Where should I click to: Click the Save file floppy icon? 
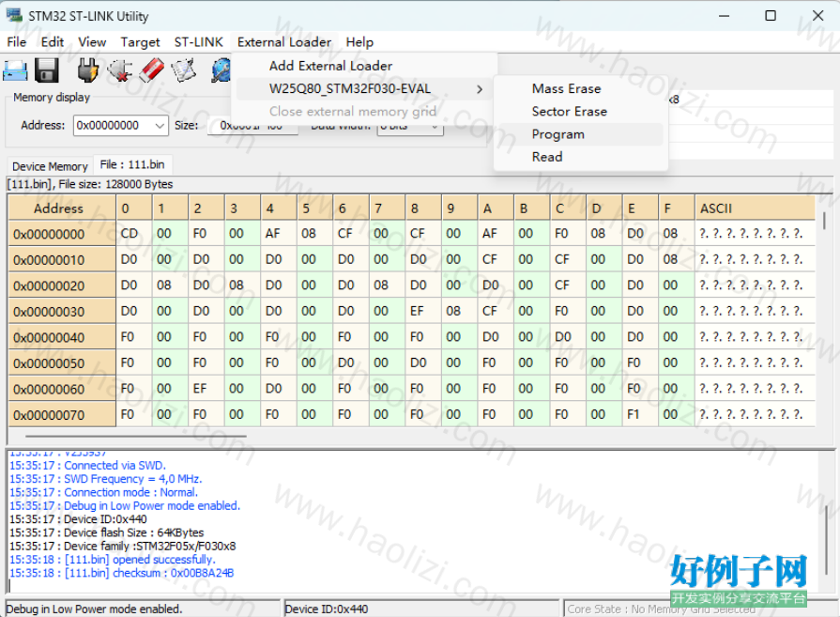(47, 70)
